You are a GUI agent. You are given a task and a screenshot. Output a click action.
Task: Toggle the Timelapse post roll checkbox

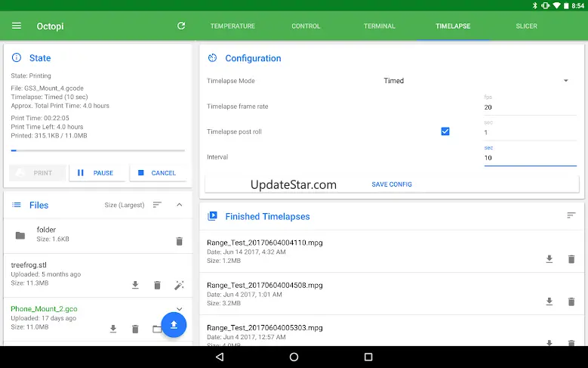pyautogui.click(x=445, y=131)
